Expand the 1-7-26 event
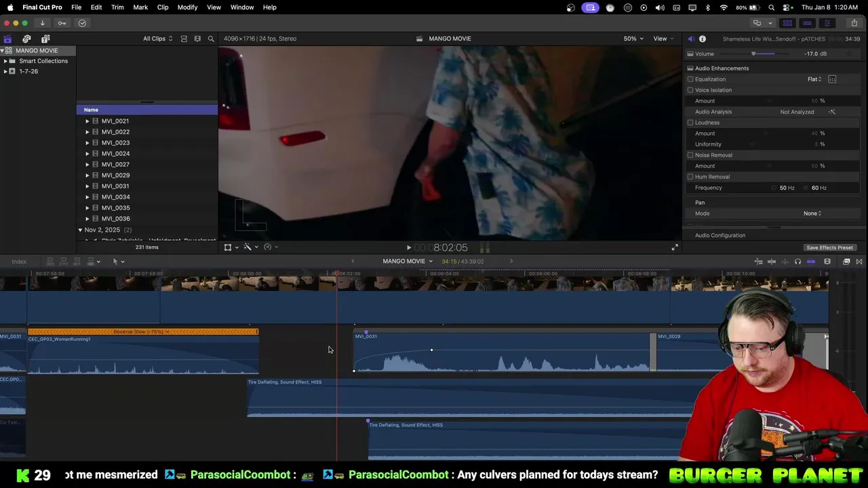The width and height of the screenshot is (868, 488). click(x=5, y=71)
